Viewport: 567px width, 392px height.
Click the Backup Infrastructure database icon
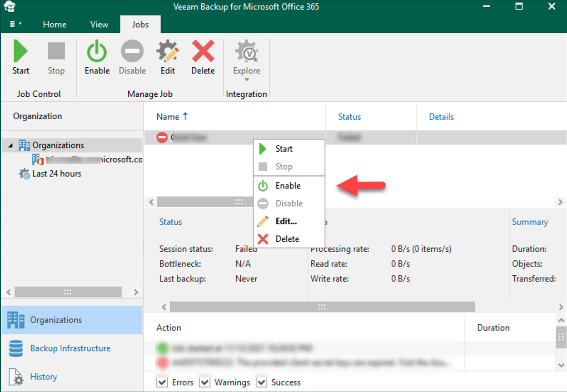point(16,348)
